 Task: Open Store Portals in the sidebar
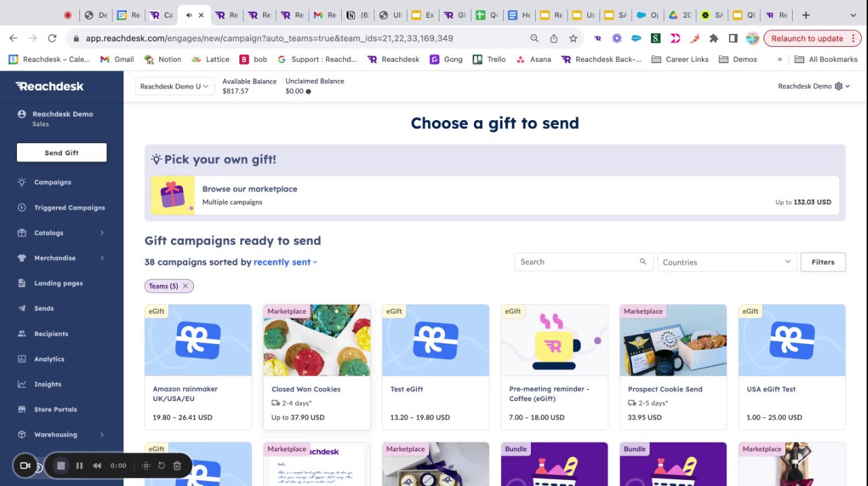click(56, 409)
